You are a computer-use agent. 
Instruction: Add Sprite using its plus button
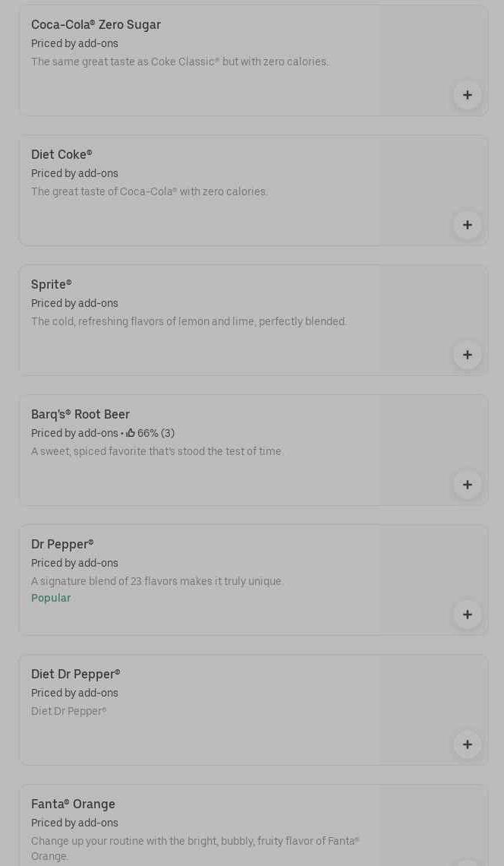(x=467, y=355)
